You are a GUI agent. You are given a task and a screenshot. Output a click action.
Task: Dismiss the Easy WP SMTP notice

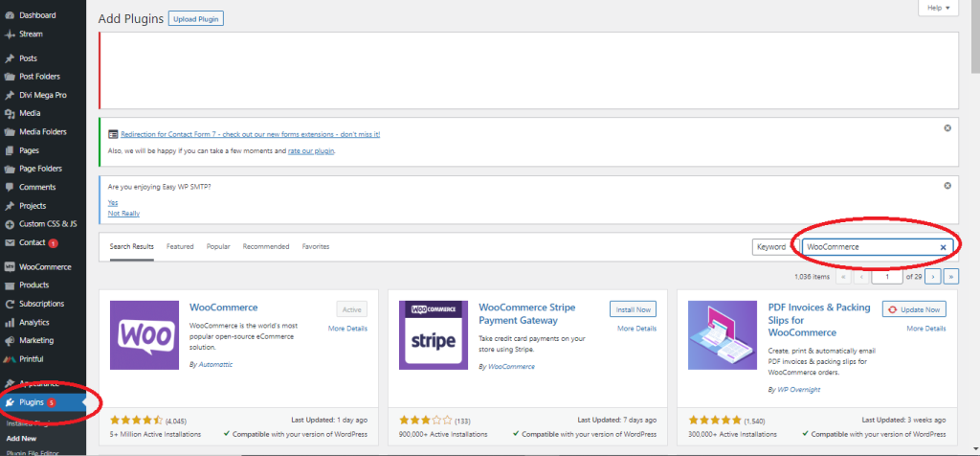pos(947,186)
